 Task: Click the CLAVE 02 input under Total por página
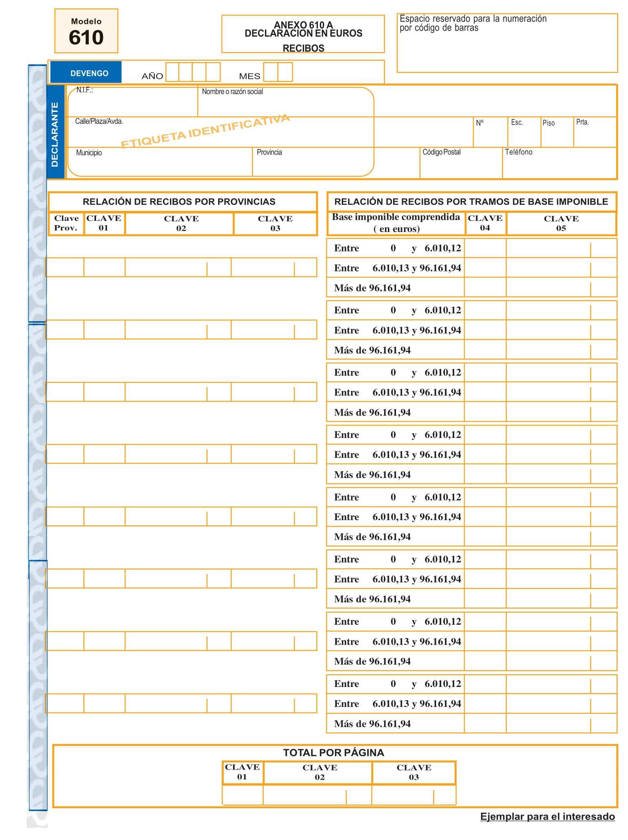(x=317, y=795)
